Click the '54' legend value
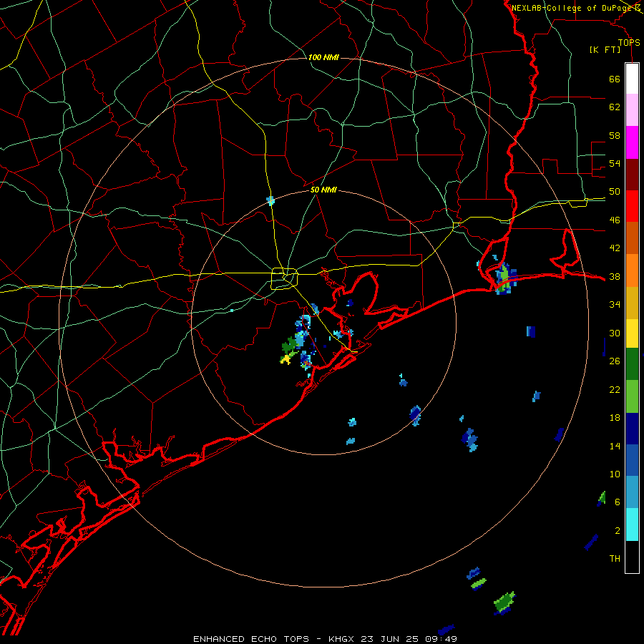The height and width of the screenshot is (644, 644). (615, 163)
